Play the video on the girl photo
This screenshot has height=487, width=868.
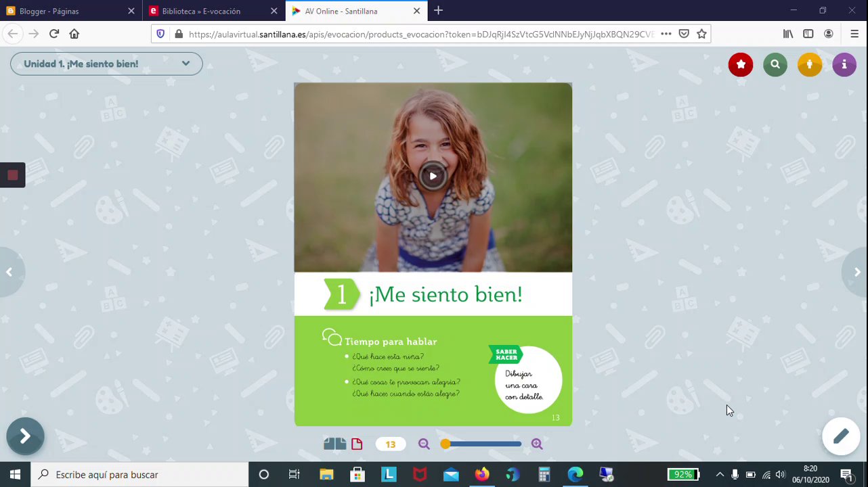point(433,176)
